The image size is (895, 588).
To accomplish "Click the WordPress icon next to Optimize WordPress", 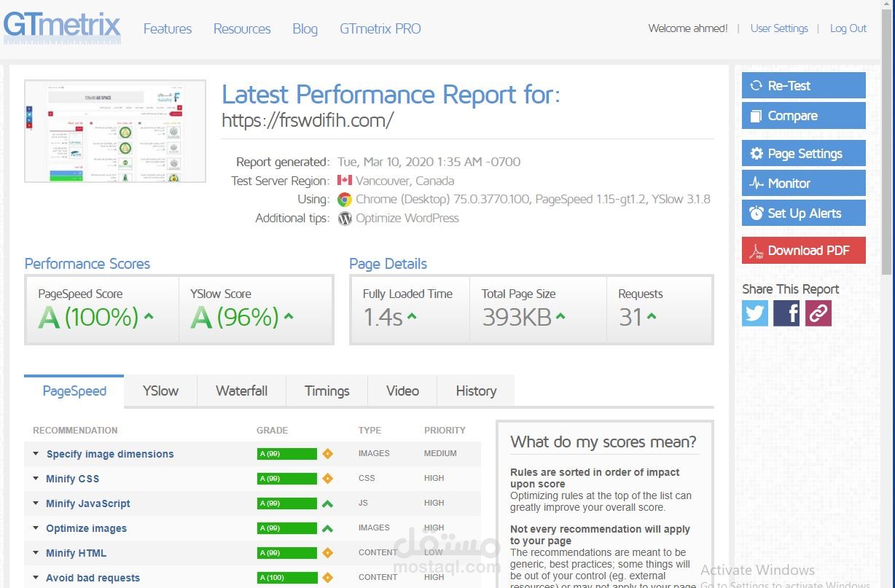I will click(345, 218).
